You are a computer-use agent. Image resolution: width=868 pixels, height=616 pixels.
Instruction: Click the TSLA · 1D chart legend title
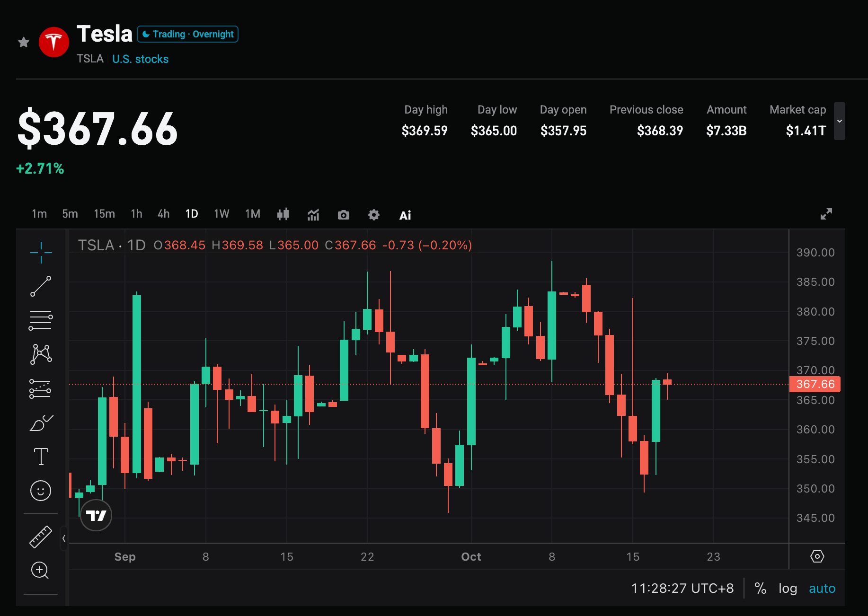pos(112,245)
